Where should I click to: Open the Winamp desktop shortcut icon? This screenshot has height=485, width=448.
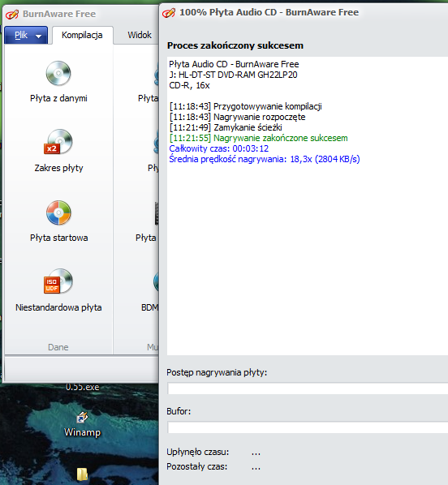pyautogui.click(x=82, y=418)
